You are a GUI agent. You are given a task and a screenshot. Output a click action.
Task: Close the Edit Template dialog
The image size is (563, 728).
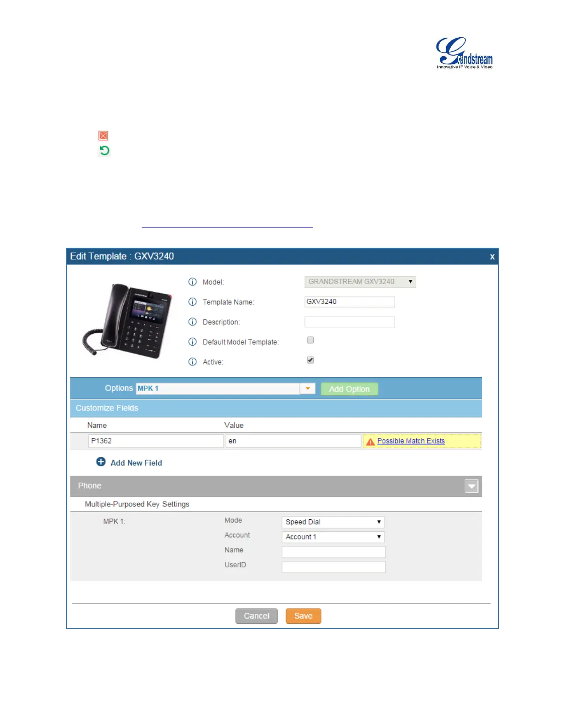492,257
